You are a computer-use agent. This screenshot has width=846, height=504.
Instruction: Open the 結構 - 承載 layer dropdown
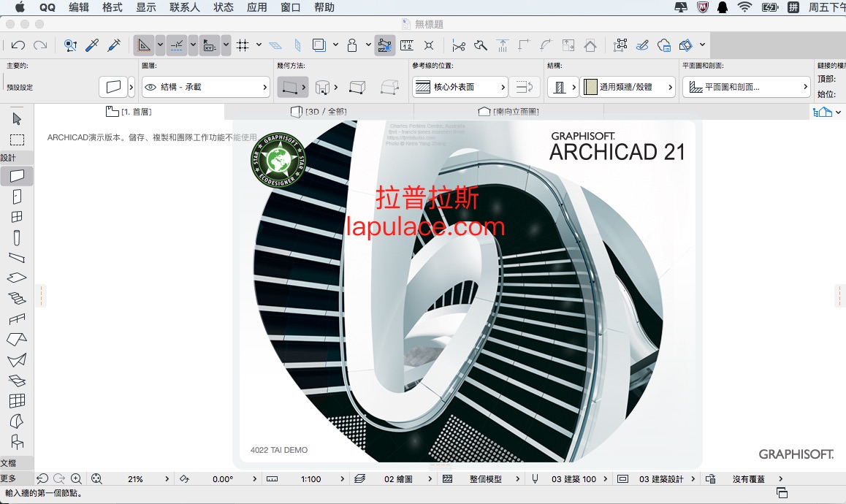click(205, 87)
